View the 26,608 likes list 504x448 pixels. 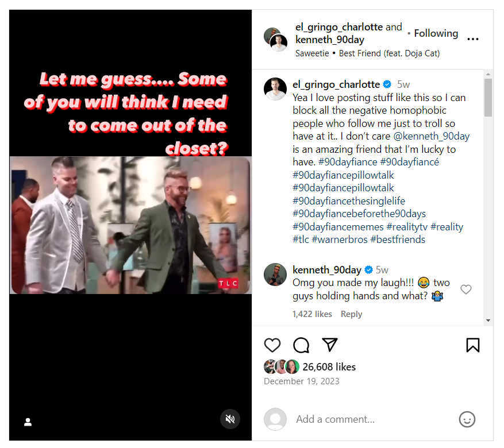click(x=329, y=366)
